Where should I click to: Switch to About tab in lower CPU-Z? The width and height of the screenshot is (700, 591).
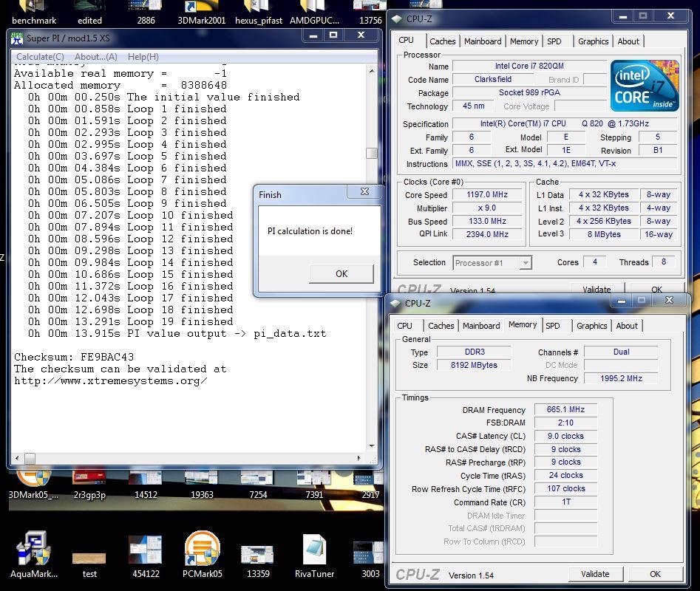coord(627,326)
